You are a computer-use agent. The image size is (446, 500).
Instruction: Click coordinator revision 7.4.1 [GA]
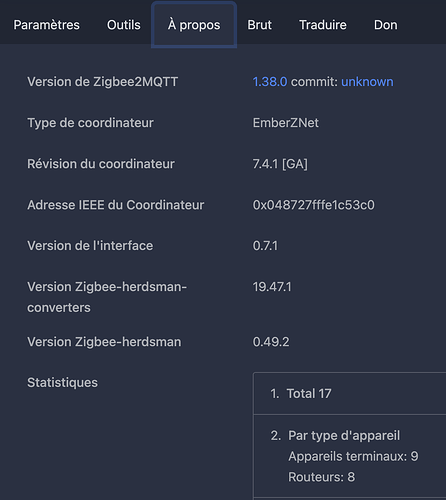(x=280, y=164)
